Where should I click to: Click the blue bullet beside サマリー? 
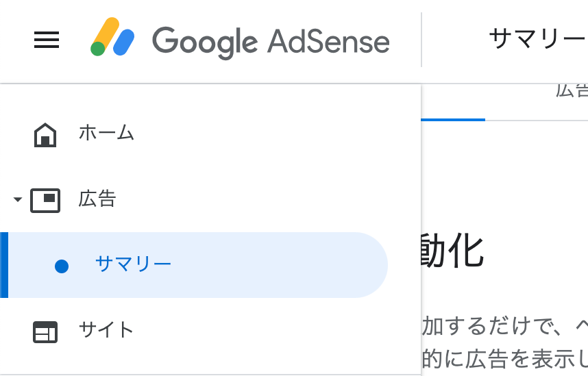tap(62, 266)
